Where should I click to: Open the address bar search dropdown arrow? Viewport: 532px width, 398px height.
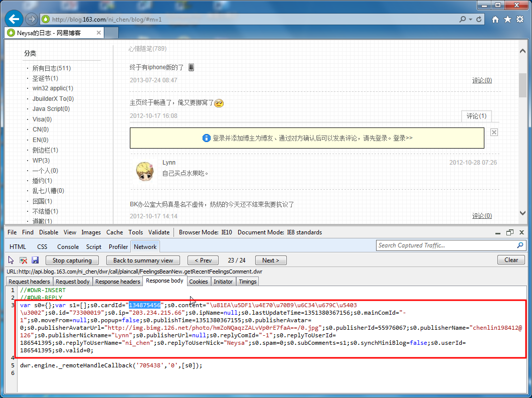(x=470, y=20)
